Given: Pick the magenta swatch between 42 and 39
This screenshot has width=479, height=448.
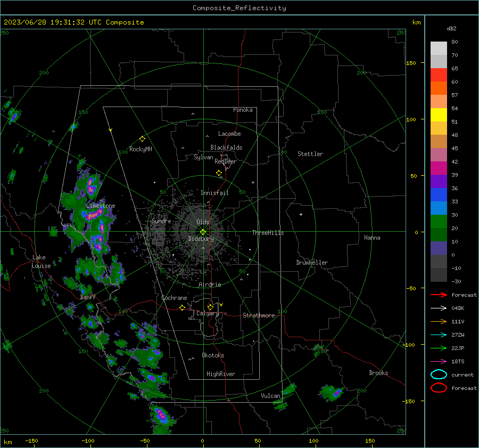Looking at the screenshot, I should click(x=439, y=168).
